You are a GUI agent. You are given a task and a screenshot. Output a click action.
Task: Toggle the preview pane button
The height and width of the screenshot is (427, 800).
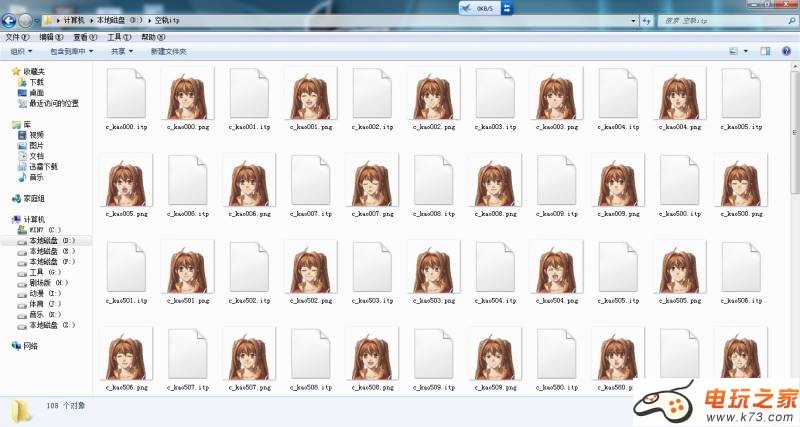pyautogui.click(x=765, y=51)
